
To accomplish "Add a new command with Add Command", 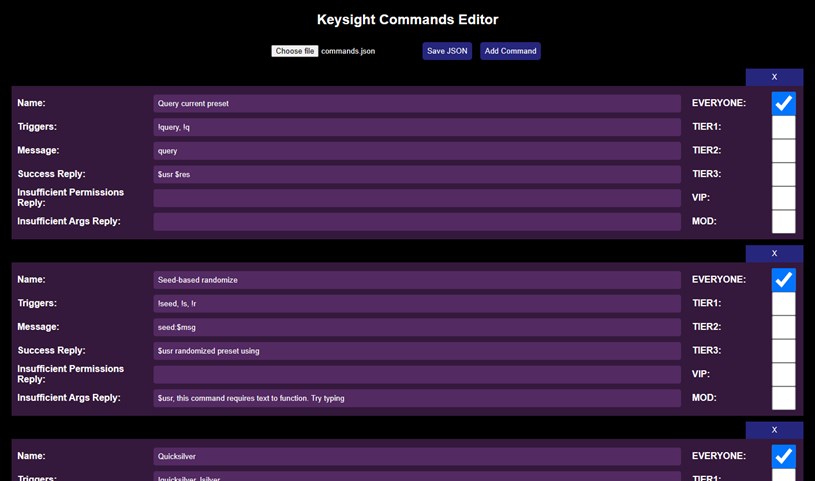I will (x=510, y=51).
